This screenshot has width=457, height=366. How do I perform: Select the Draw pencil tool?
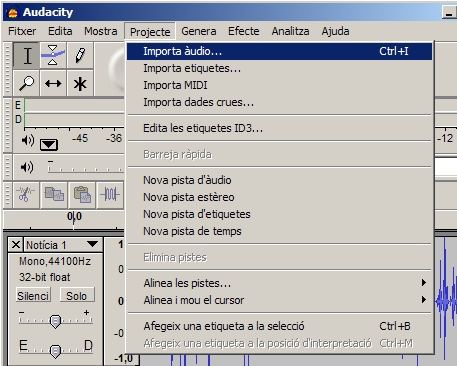pyautogui.click(x=80, y=55)
